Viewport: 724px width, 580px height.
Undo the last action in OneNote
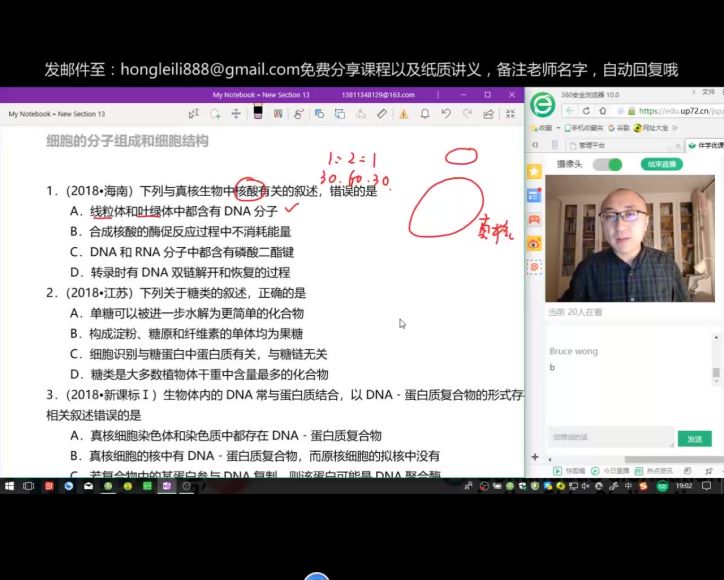click(446, 114)
